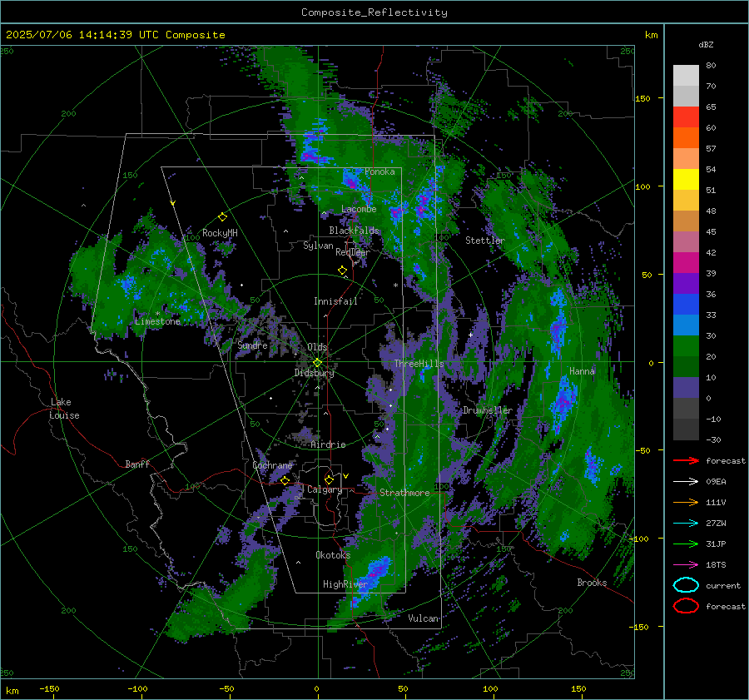
Task: Select the Strathmore label
Action: [x=404, y=493]
